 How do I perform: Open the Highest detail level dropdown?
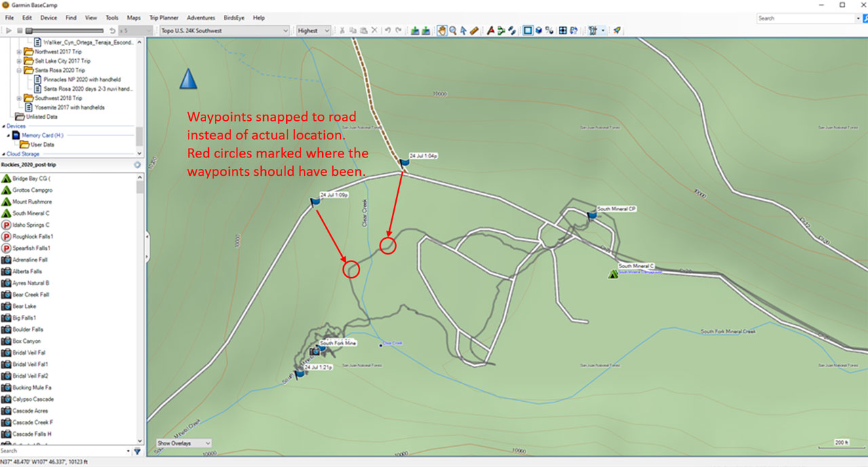pos(314,31)
